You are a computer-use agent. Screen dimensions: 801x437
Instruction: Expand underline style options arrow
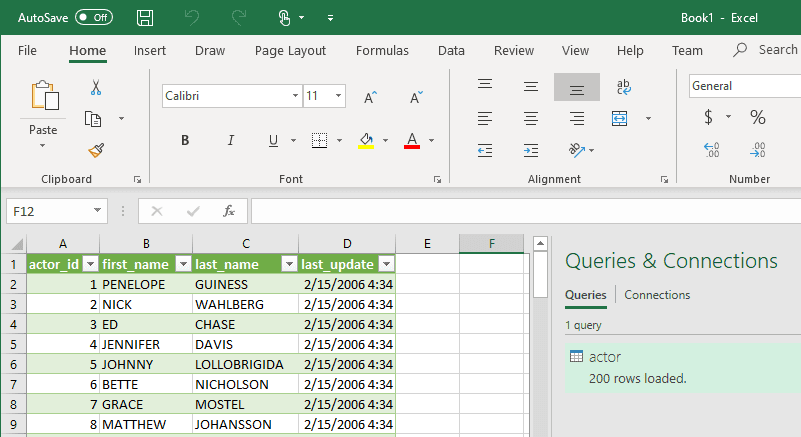click(x=293, y=140)
